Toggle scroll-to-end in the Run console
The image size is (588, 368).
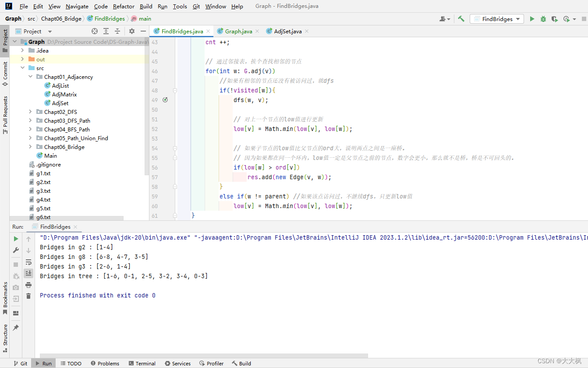coord(28,273)
